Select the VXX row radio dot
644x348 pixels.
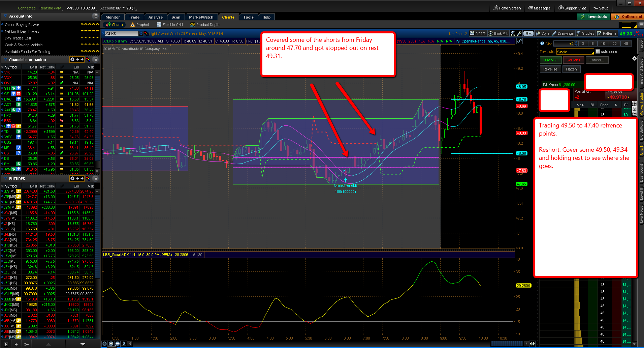(2, 78)
